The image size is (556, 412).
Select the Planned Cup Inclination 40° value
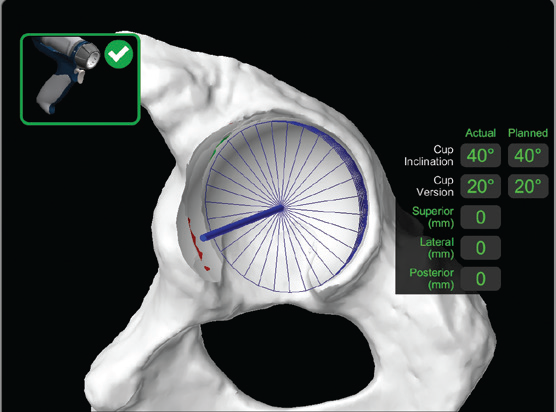tap(528, 155)
